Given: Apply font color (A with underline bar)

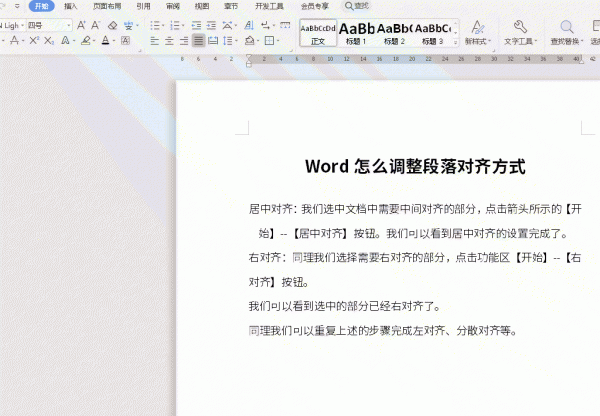Looking at the screenshot, I should pos(106,40).
